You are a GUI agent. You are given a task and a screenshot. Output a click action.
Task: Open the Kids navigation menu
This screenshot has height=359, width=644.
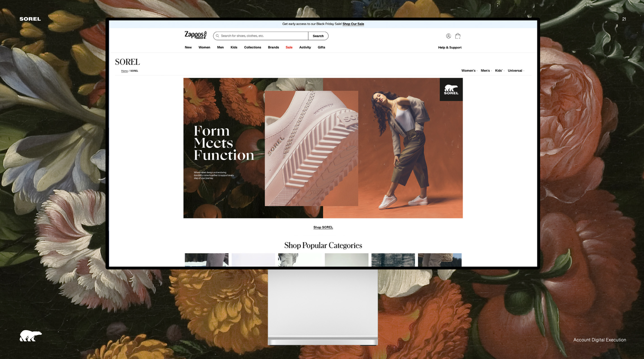coord(234,47)
